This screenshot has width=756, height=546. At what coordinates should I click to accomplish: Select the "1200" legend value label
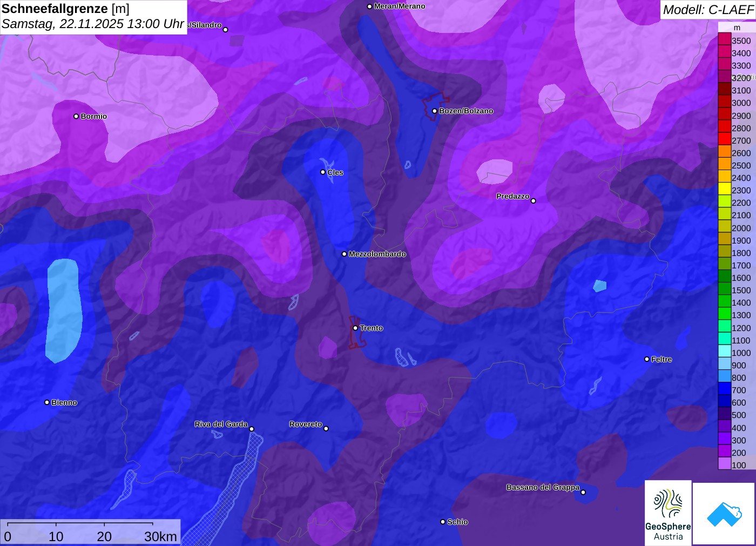click(741, 328)
